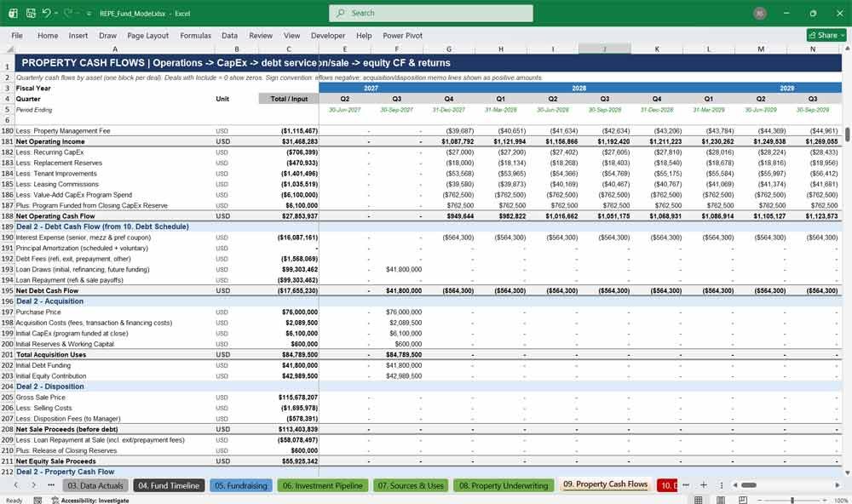Switch to the Page Layout tab

(x=147, y=35)
